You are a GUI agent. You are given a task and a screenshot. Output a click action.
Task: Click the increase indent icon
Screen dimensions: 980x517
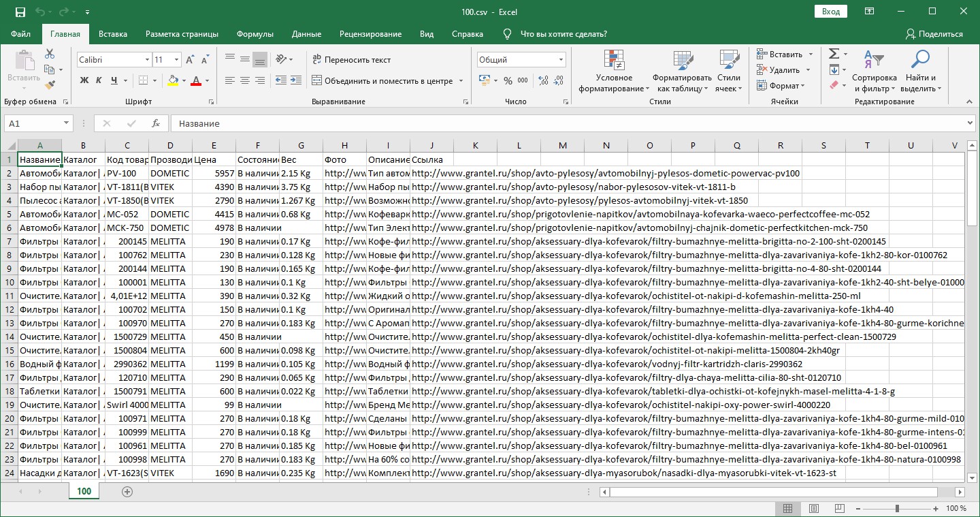click(295, 80)
